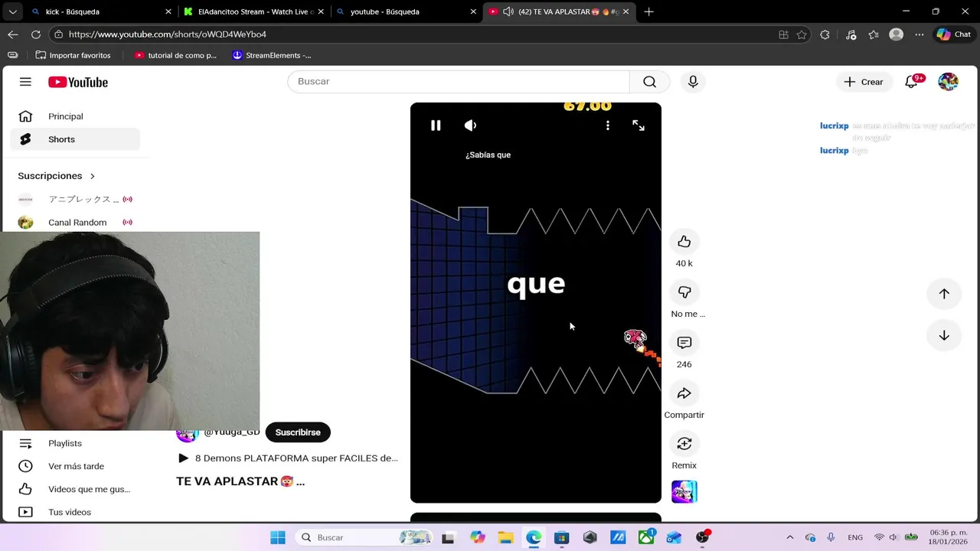This screenshot has width=980, height=551.
Task: Click the Suscribirse button
Action: coord(298,432)
